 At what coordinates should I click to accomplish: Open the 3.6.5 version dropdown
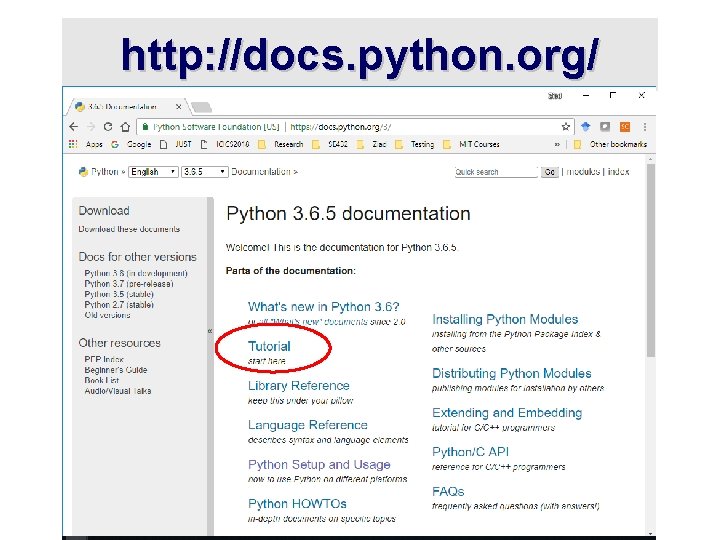[x=205, y=172]
